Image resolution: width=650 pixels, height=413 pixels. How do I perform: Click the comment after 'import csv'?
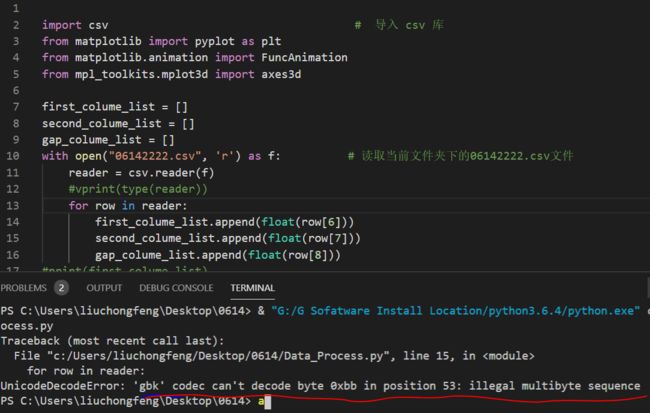(400, 25)
